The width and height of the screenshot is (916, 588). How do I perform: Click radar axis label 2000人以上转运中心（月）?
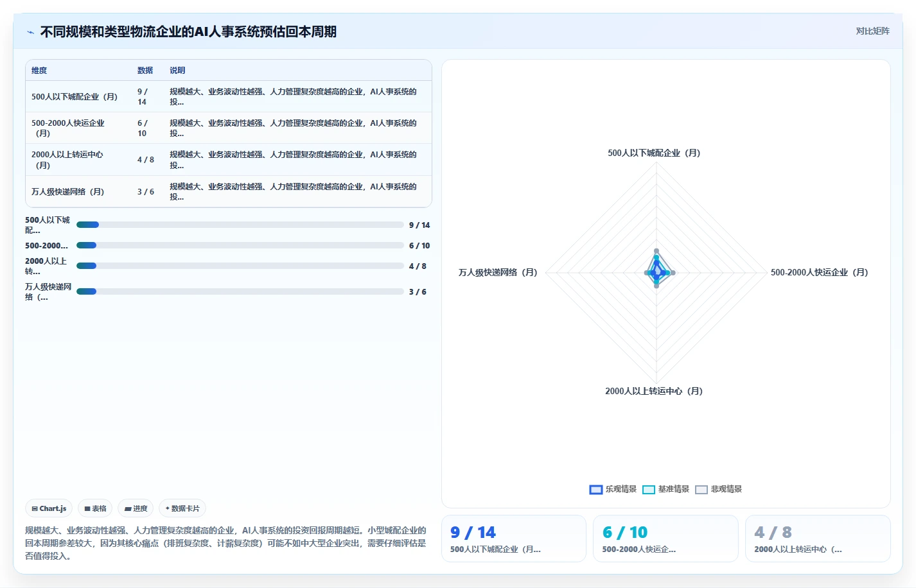click(654, 391)
